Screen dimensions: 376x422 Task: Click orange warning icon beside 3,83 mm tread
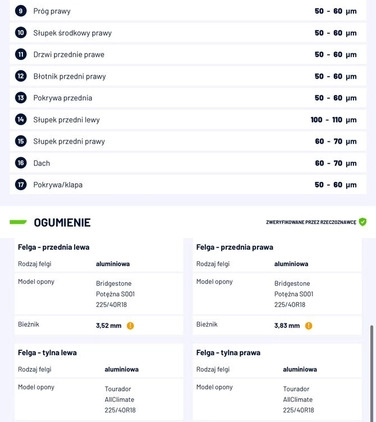pyautogui.click(x=309, y=326)
